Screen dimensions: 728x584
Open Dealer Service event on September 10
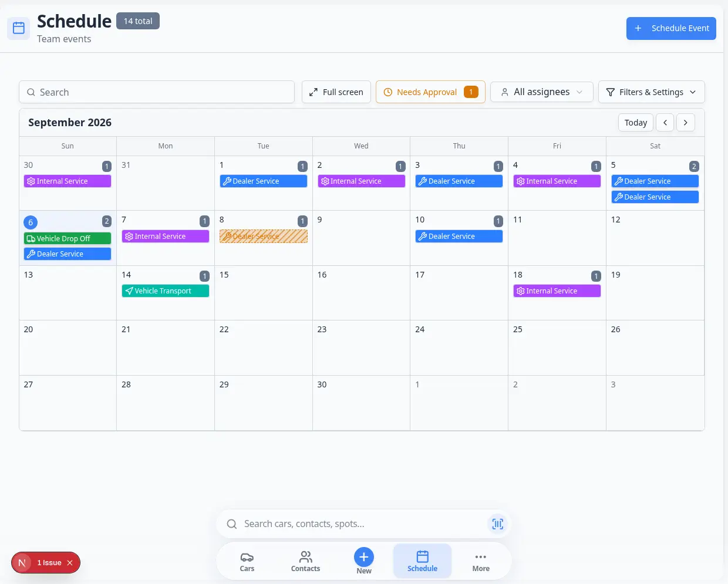459,236
